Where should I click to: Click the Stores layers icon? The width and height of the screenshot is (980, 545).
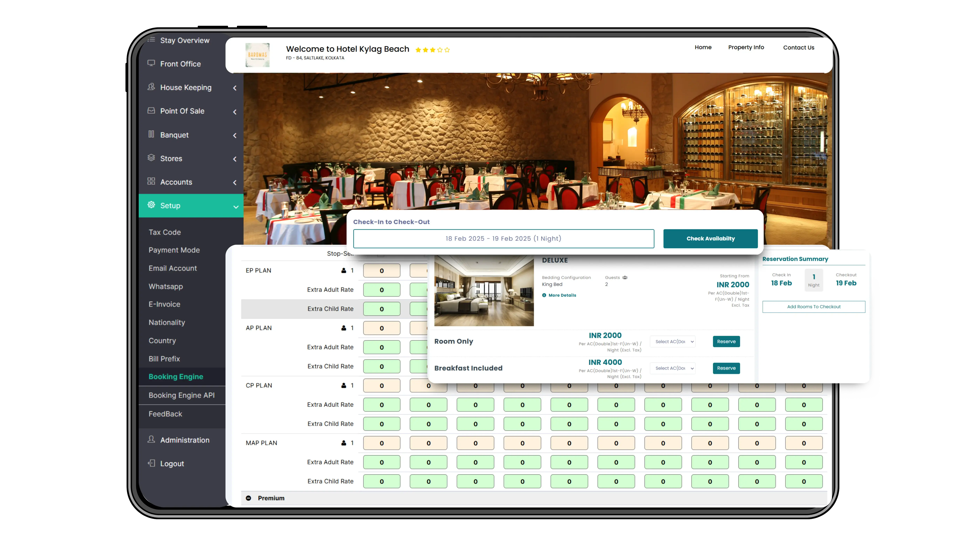click(151, 158)
